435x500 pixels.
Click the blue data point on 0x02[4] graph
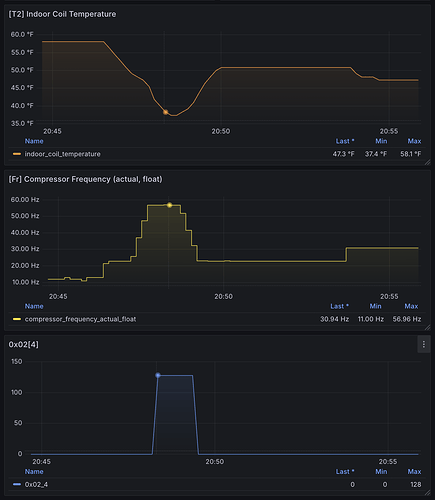click(158, 375)
